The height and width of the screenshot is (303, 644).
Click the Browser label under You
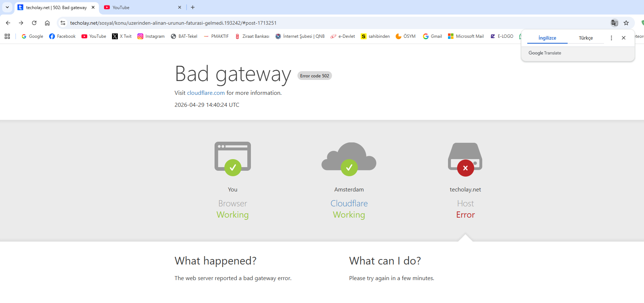233,203
